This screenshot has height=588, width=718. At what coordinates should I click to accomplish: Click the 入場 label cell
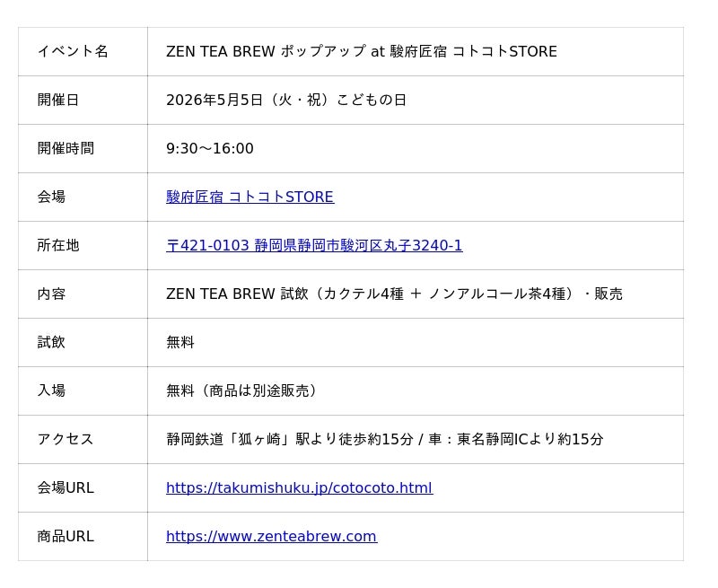[83, 391]
